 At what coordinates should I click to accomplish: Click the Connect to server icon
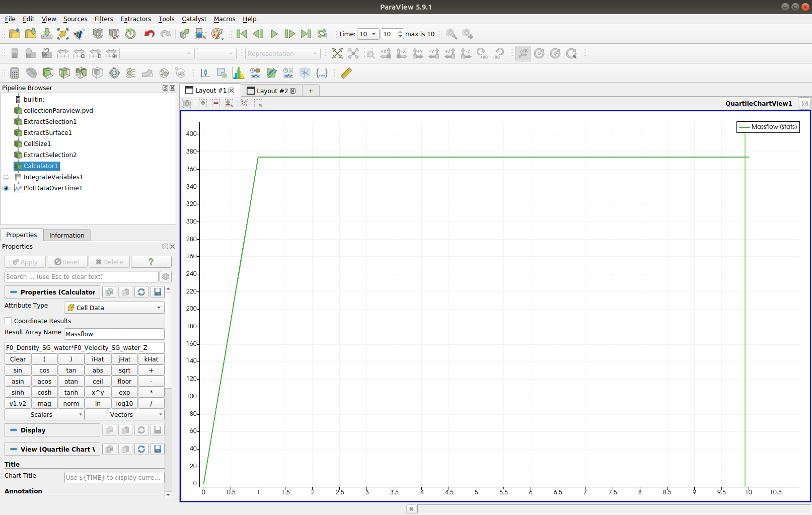pos(98,34)
